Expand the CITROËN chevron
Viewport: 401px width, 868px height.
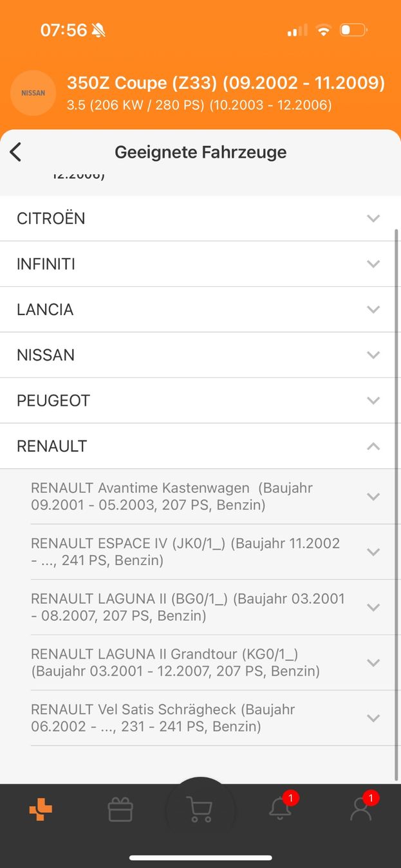pos(373,219)
